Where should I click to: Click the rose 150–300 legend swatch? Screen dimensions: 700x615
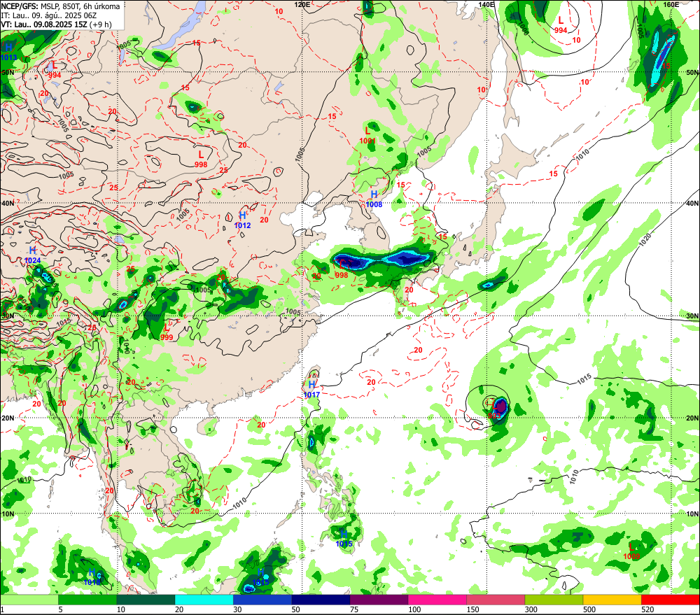point(496,600)
